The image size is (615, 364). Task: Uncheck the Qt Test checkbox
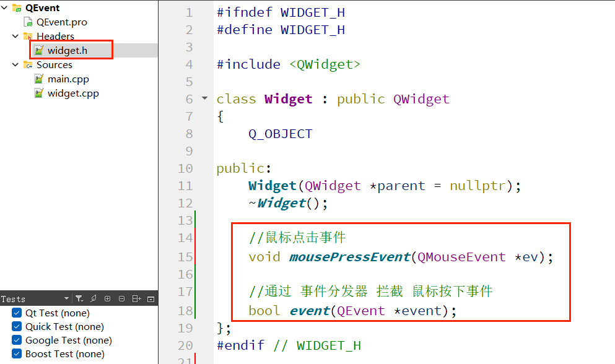17,313
